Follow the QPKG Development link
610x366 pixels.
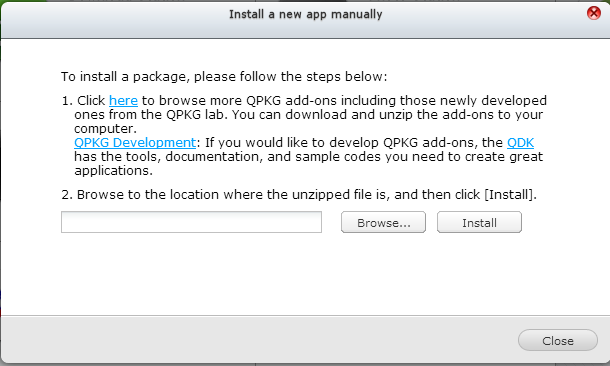coord(135,142)
